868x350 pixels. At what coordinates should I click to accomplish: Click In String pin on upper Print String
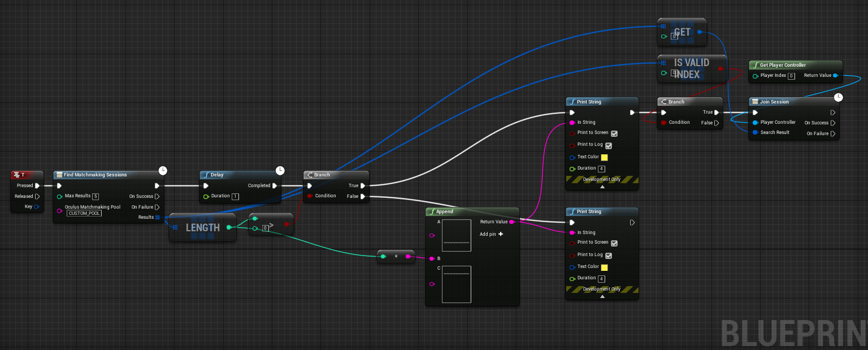[572, 123]
